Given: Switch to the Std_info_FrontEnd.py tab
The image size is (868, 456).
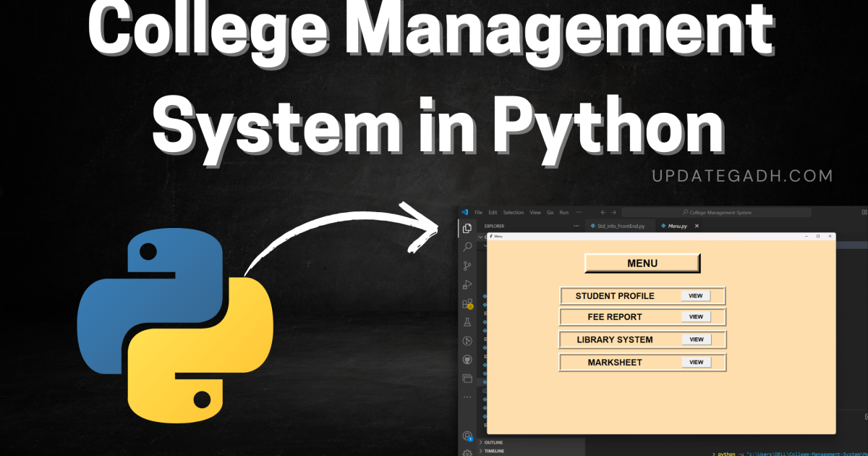Looking at the screenshot, I should point(620,226).
